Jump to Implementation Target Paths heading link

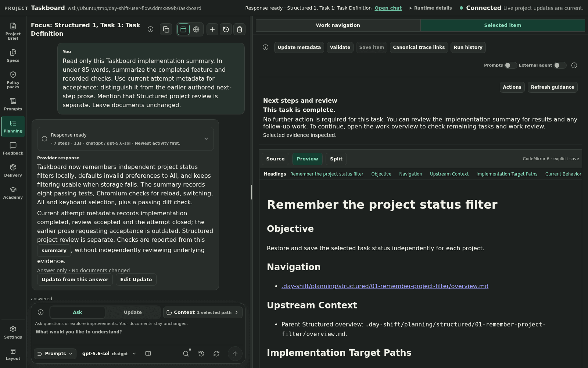(507, 174)
